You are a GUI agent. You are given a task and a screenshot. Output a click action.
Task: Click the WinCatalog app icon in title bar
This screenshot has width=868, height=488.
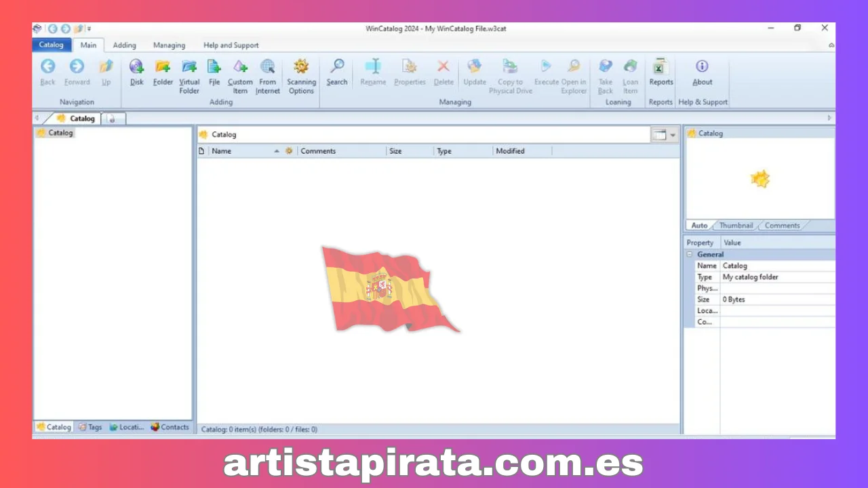(x=38, y=28)
